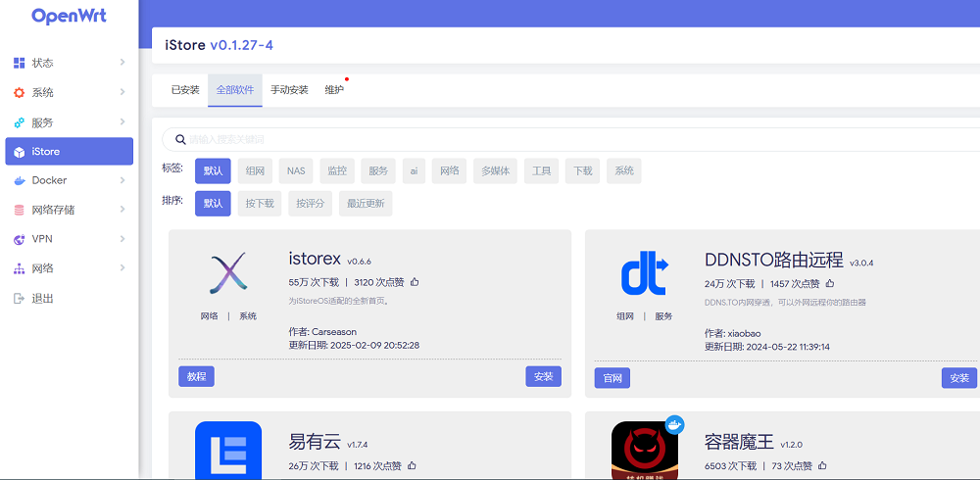This screenshot has height=480, width=980.
Task: Like 容器魔王 with thumbs-up icon
Action: (x=822, y=465)
